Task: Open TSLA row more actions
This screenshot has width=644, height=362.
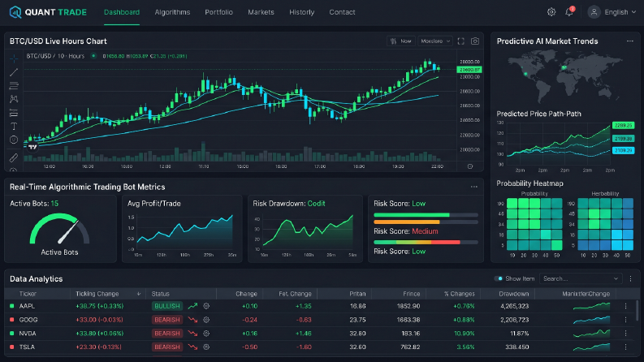Action: 625,347
